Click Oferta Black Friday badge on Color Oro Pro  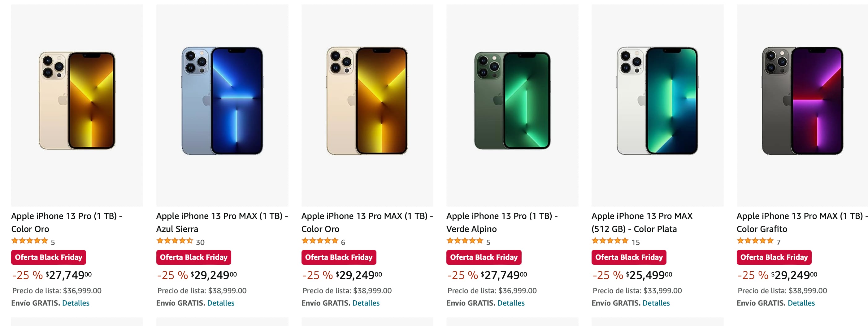[49, 257]
